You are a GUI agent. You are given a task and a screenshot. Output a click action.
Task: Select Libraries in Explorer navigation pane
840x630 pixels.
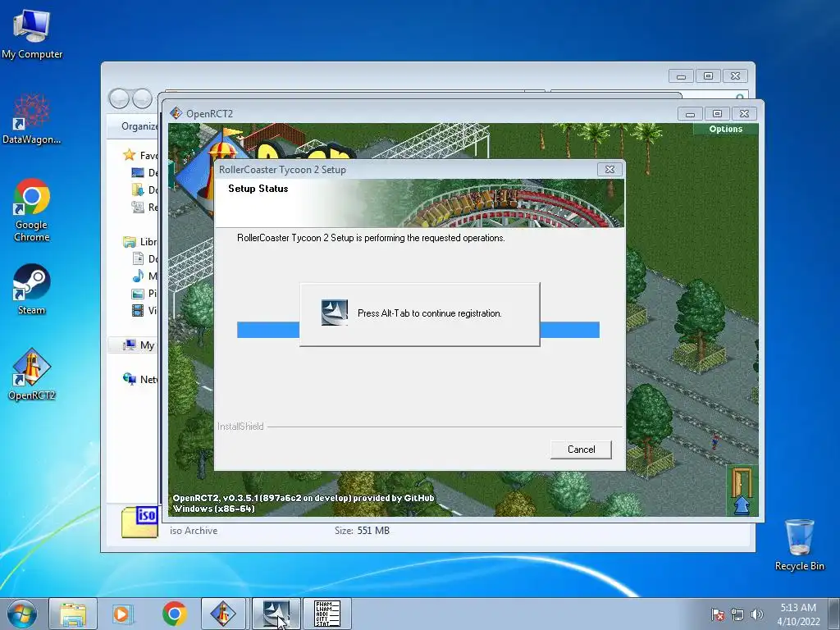pyautogui.click(x=140, y=242)
